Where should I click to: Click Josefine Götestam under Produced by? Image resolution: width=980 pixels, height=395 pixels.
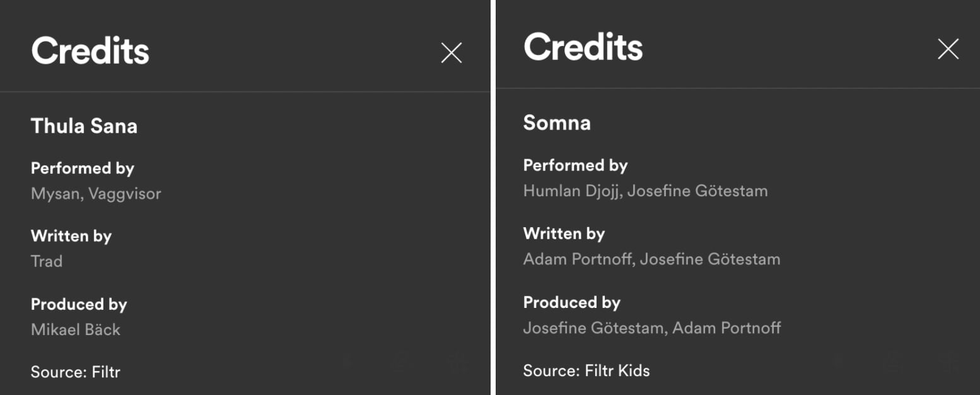pyautogui.click(x=593, y=328)
